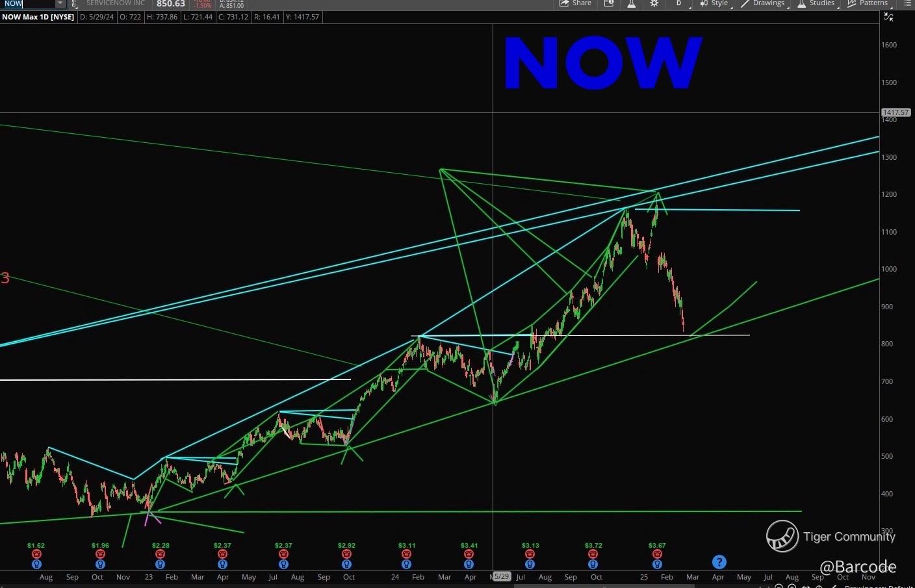Click the O: 722 open value
915x588 pixels.
(131, 17)
